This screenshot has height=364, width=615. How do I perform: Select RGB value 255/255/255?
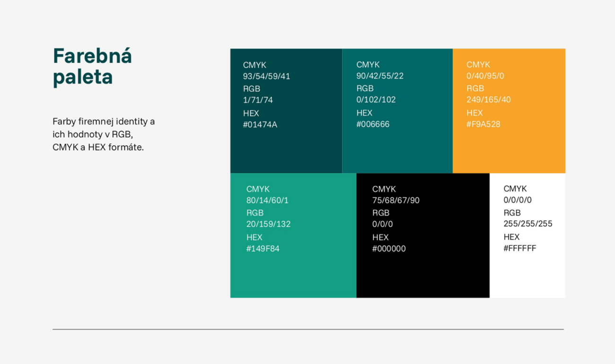528,224
